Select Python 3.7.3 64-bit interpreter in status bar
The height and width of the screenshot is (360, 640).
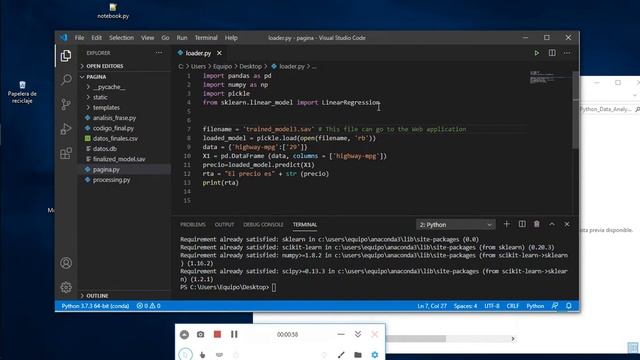tap(95, 306)
